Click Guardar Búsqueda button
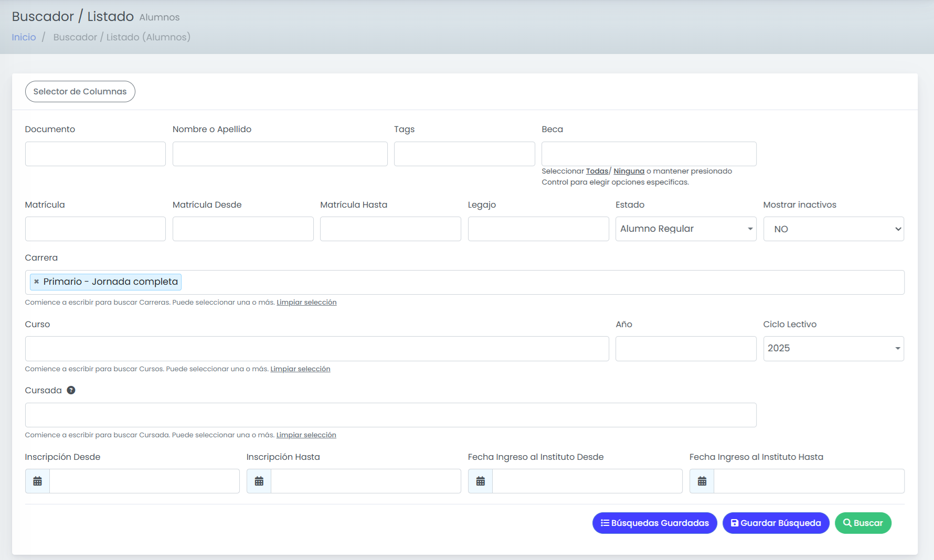Image resolution: width=934 pixels, height=560 pixels. click(x=776, y=523)
